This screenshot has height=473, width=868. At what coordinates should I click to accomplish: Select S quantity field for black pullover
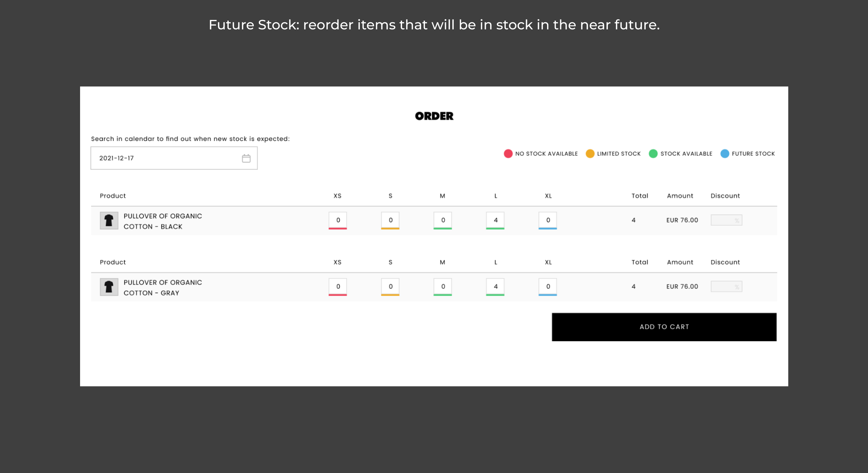pos(390,220)
